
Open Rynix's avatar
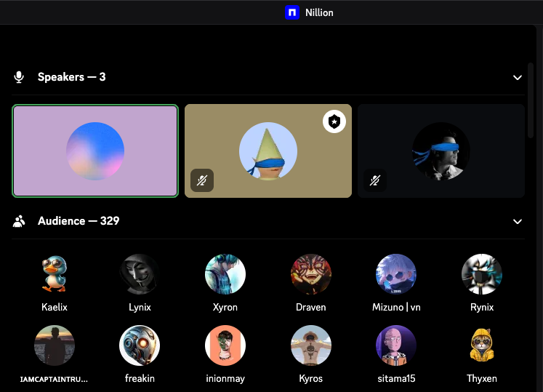click(x=482, y=274)
